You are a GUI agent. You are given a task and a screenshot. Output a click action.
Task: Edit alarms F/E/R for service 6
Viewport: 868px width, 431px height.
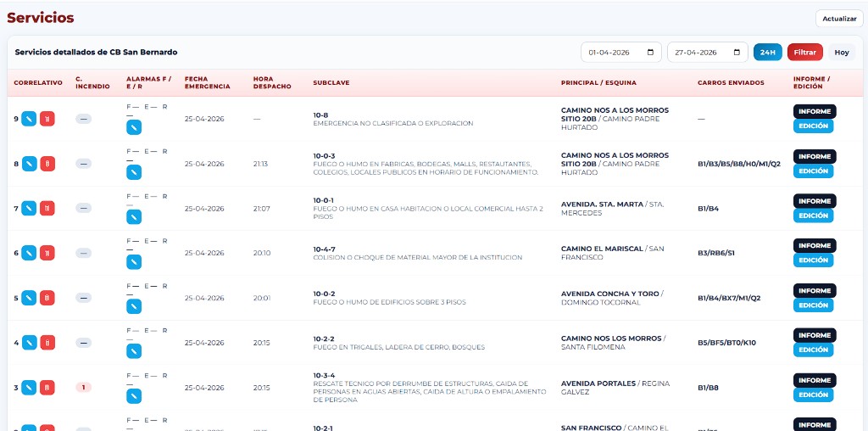click(x=134, y=262)
